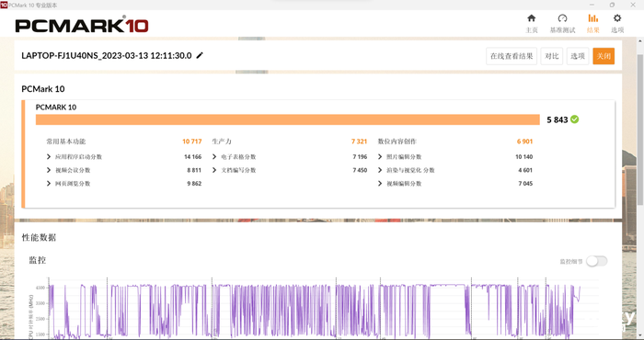Expand 电子表格分数 row
Screen dimensions: 644x340
214,156
